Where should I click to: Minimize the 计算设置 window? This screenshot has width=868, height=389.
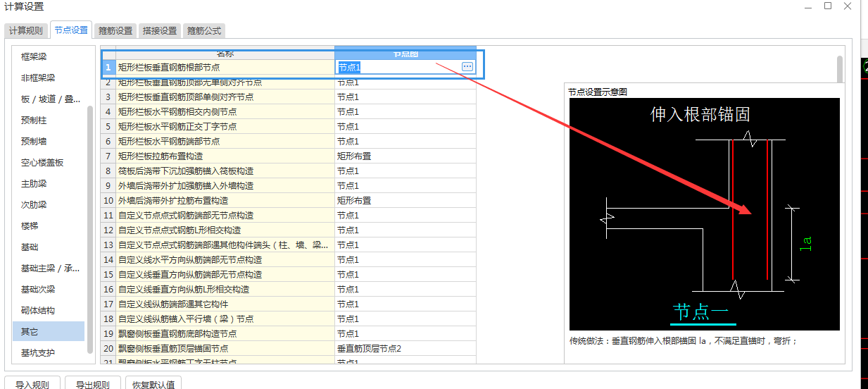coord(807,6)
